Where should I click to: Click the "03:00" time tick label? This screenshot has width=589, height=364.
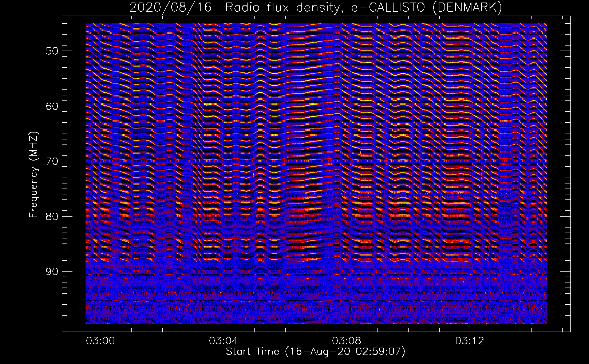[100, 341]
